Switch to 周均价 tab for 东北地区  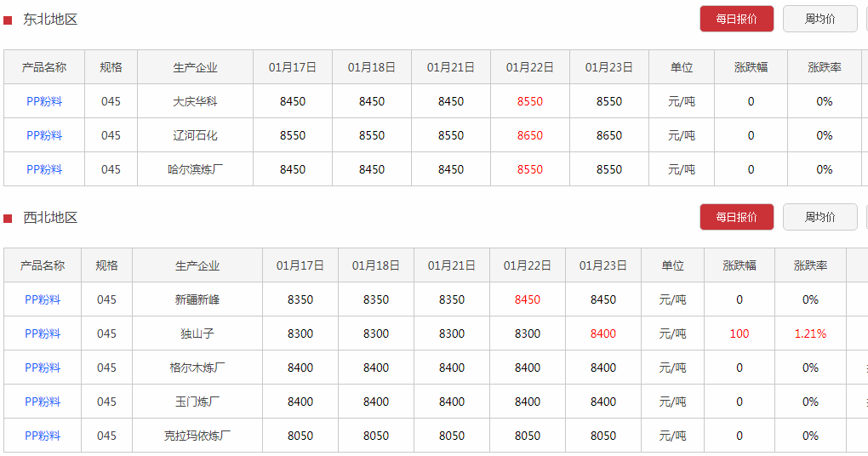click(x=819, y=19)
